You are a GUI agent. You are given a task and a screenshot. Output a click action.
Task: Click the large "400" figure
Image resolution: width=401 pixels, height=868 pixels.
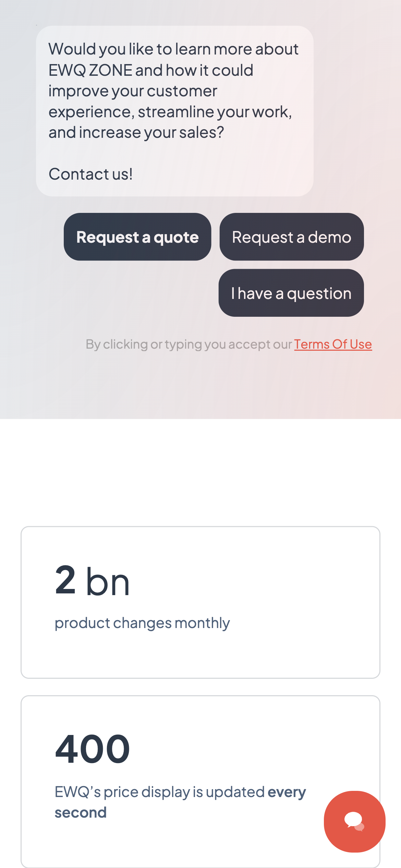[93, 749]
